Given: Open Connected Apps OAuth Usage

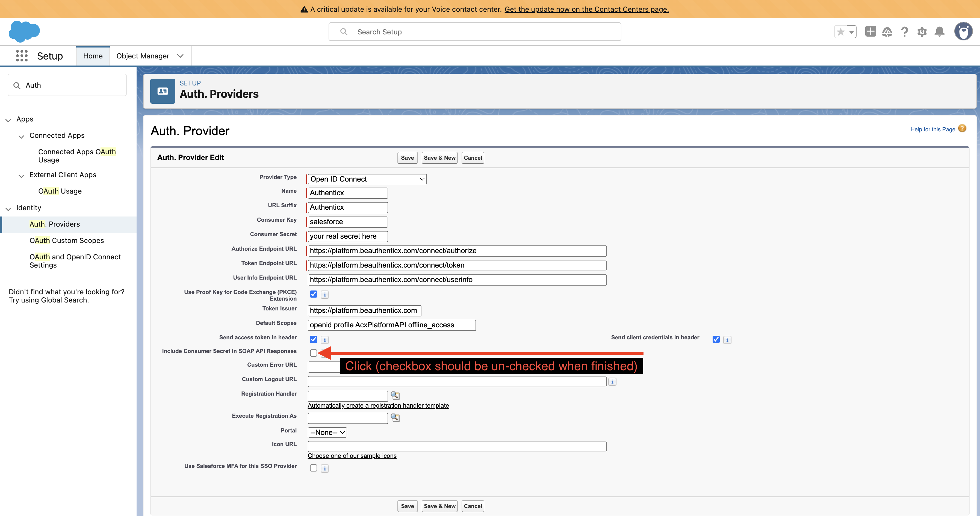Looking at the screenshot, I should click(x=77, y=156).
